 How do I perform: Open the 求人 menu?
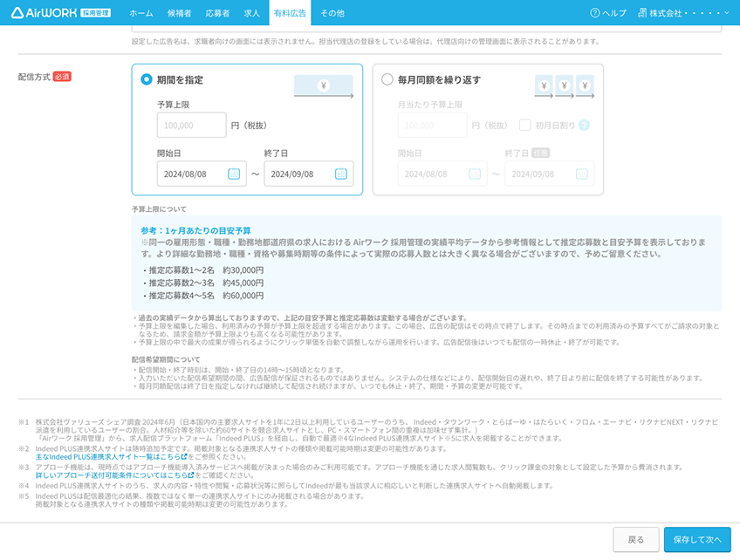pyautogui.click(x=251, y=13)
